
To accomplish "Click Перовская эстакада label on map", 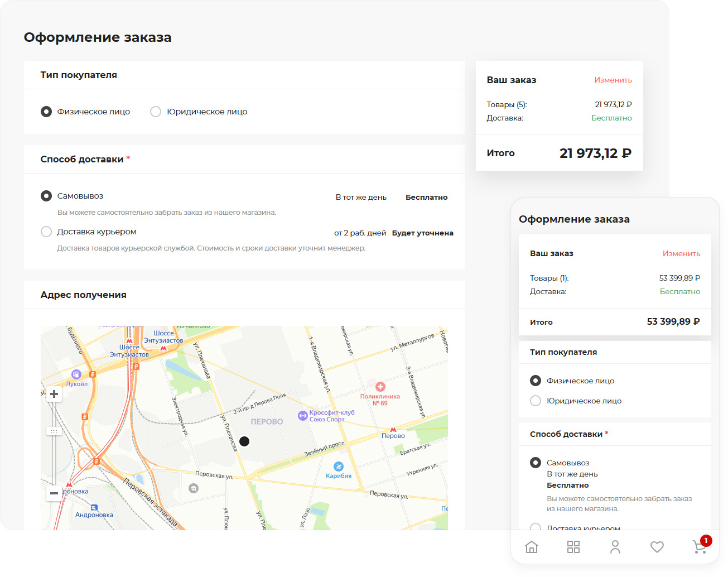I will pyautogui.click(x=150, y=503).
